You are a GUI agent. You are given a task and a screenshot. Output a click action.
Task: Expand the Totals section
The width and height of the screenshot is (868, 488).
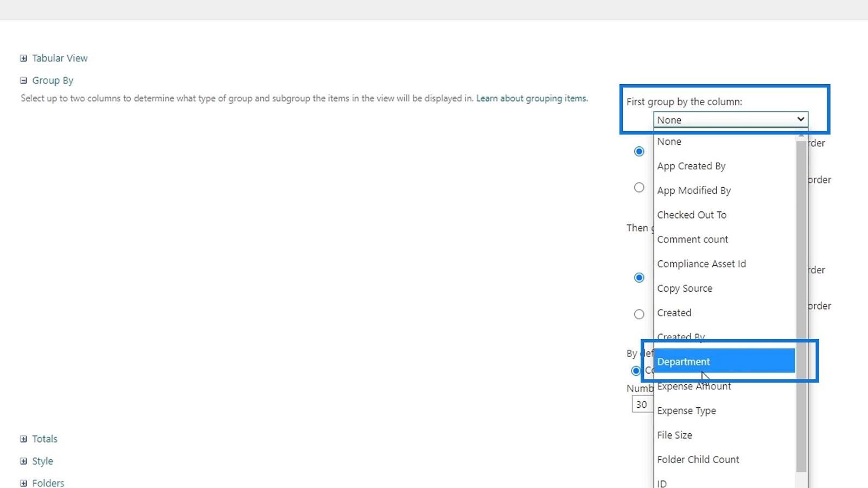pyautogui.click(x=23, y=439)
